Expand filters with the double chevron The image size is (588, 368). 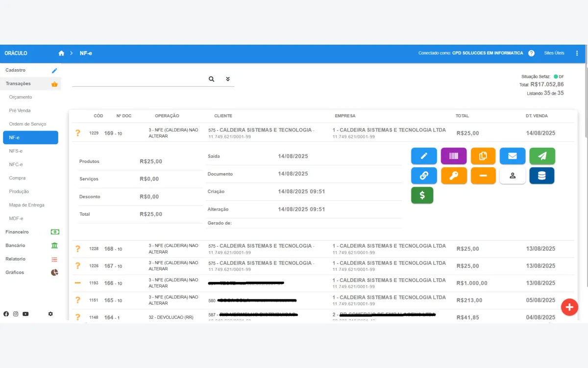(227, 79)
